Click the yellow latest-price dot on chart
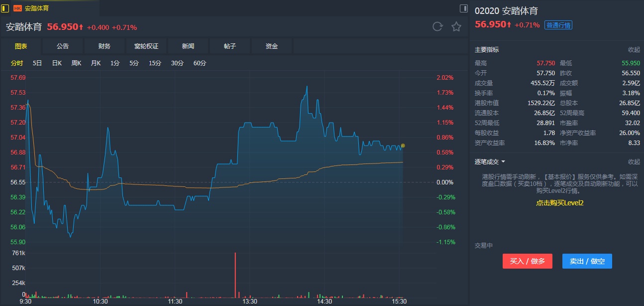Image resolution: width=644 pixels, height=306 pixels. tap(403, 146)
